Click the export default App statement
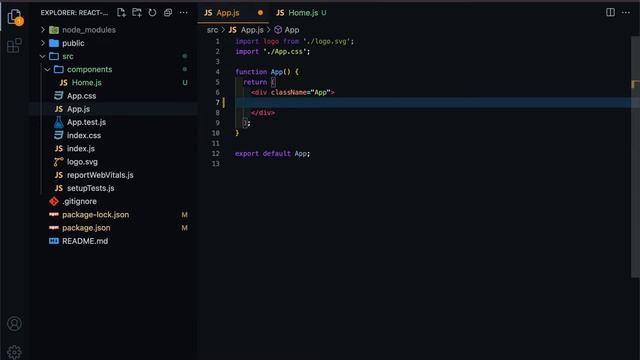Image resolution: width=640 pixels, height=360 pixels. tap(272, 153)
